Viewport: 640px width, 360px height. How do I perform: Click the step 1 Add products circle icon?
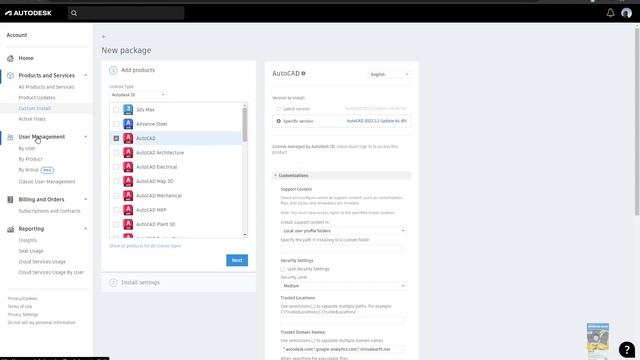pyautogui.click(x=113, y=70)
